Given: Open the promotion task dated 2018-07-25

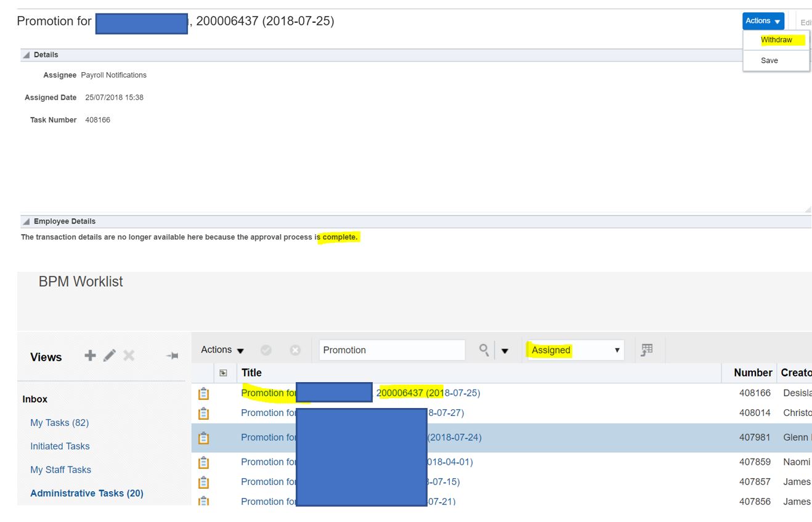Looking at the screenshot, I should tap(360, 393).
